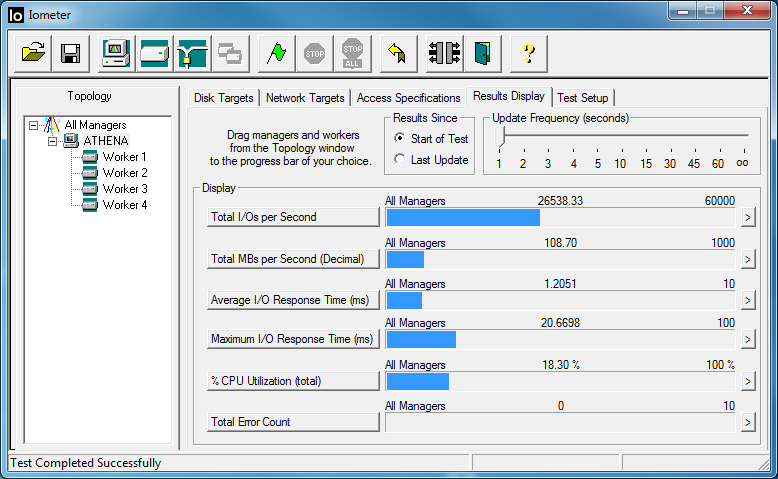Click the Total Error Count progress bar
The width and height of the screenshot is (778, 479).
coord(561,422)
